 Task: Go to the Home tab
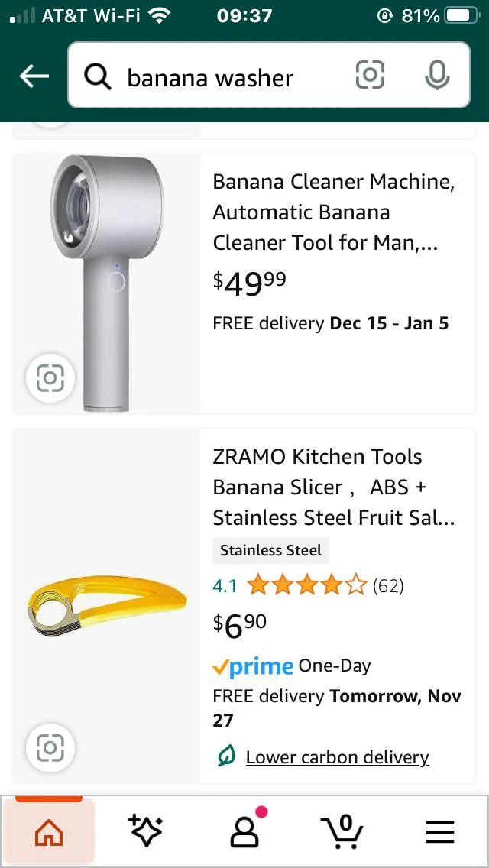pyautogui.click(x=49, y=831)
